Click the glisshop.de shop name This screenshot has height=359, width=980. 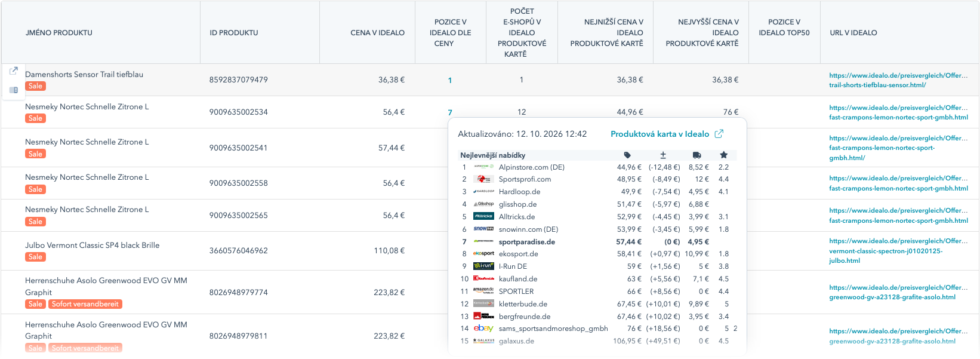pyautogui.click(x=517, y=204)
